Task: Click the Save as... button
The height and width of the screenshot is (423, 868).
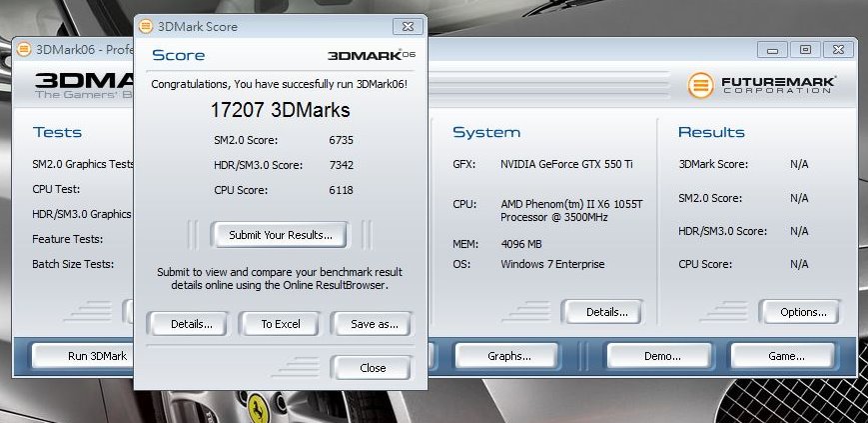Action: tap(375, 324)
